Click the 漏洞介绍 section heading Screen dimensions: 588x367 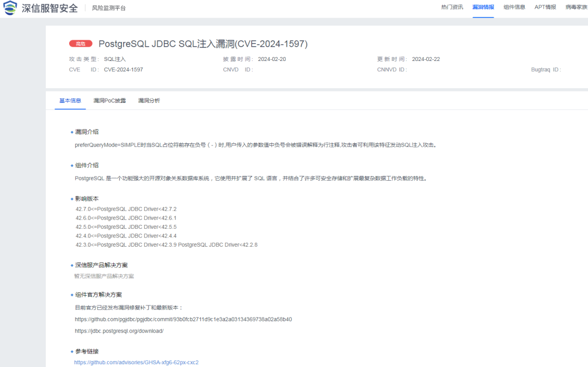click(87, 132)
